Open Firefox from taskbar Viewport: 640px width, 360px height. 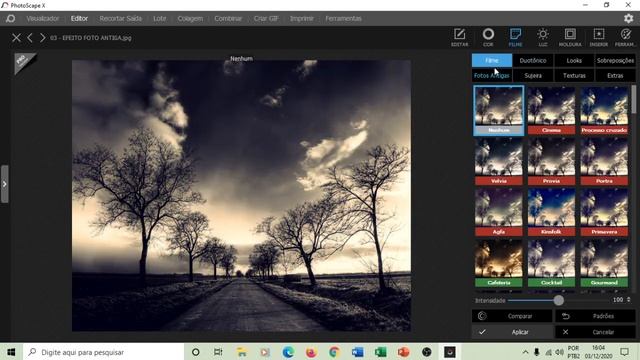tap(311, 352)
